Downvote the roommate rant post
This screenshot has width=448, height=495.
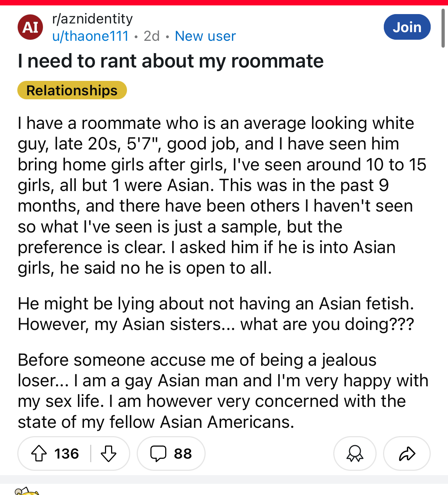point(108,453)
